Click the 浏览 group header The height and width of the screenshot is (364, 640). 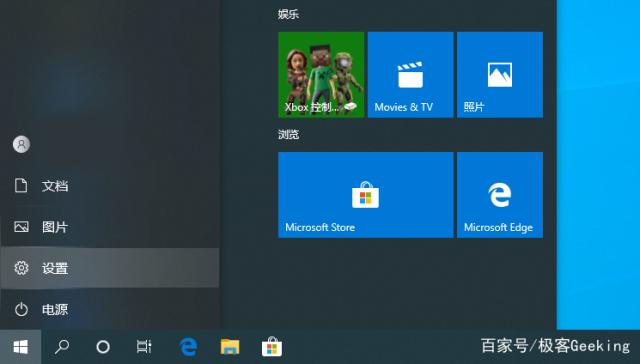288,134
